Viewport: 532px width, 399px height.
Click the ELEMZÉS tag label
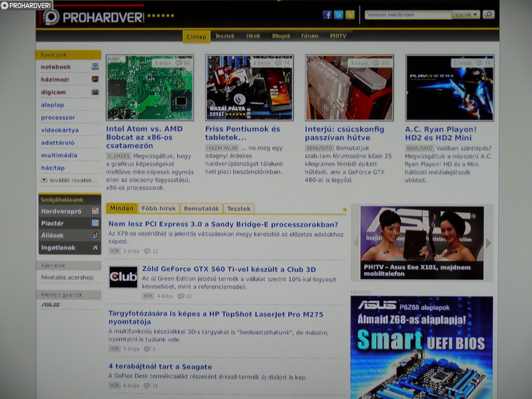click(x=119, y=156)
